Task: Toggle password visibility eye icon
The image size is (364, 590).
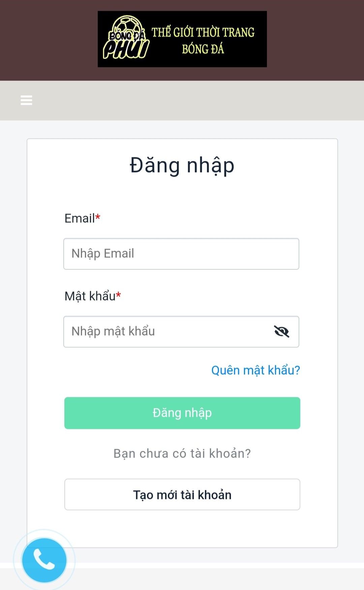Action: [x=281, y=332]
